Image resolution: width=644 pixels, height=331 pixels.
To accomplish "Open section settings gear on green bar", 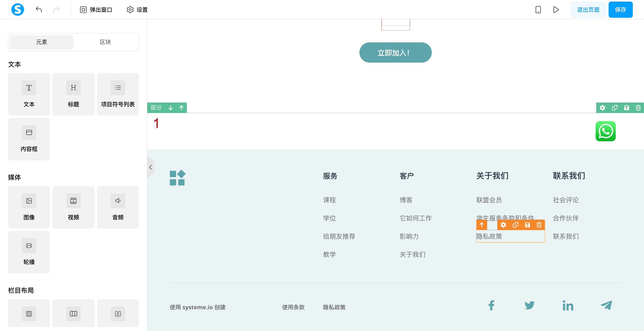I will [603, 108].
